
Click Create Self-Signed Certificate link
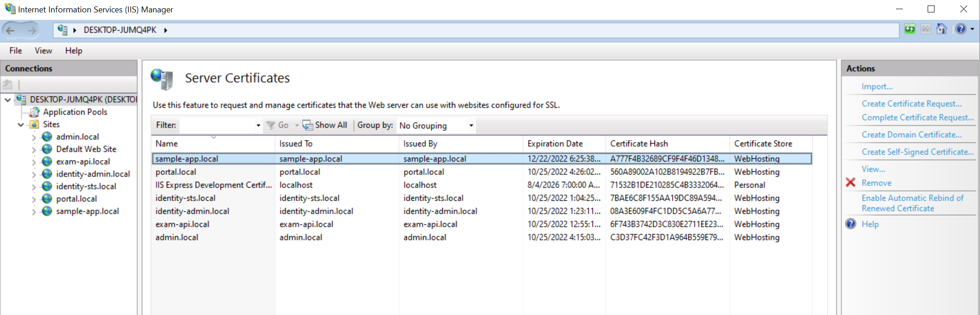[917, 152]
